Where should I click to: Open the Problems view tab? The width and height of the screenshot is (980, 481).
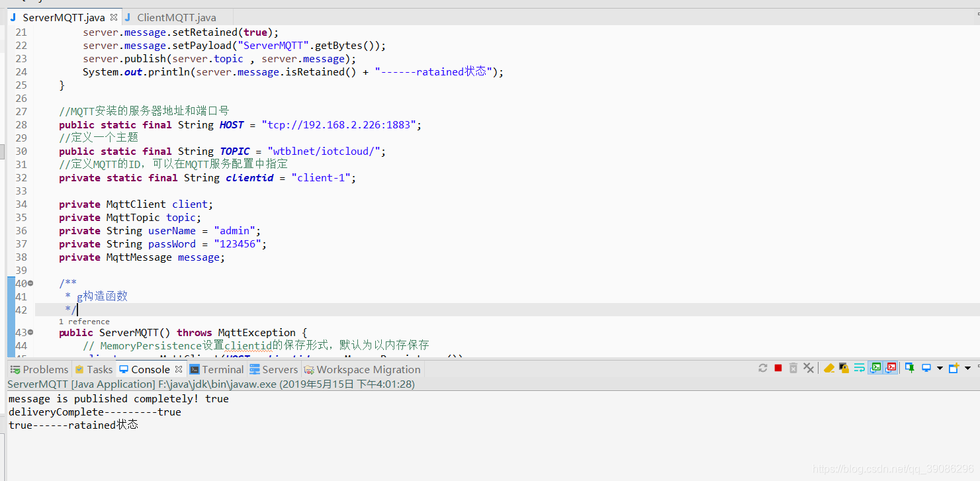tap(39, 369)
